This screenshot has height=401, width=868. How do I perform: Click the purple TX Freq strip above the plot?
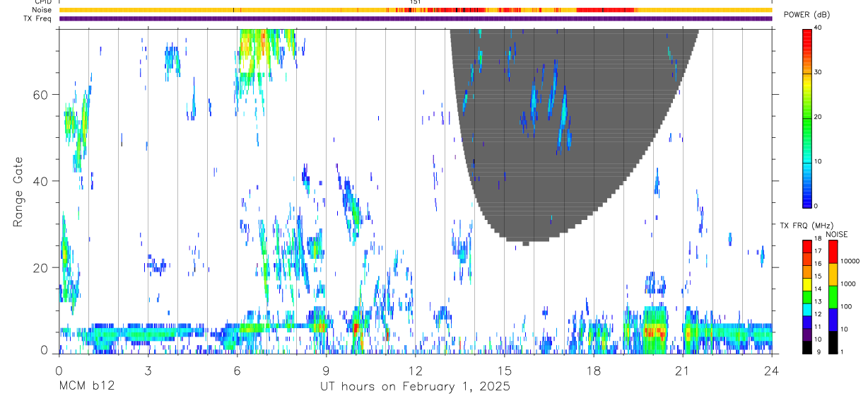pos(415,18)
